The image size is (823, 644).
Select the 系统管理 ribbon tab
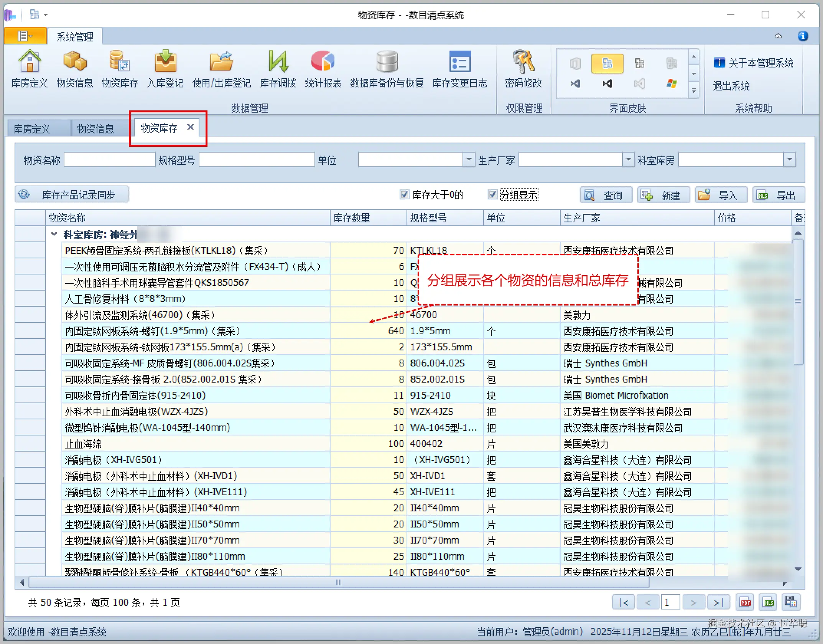[75, 37]
